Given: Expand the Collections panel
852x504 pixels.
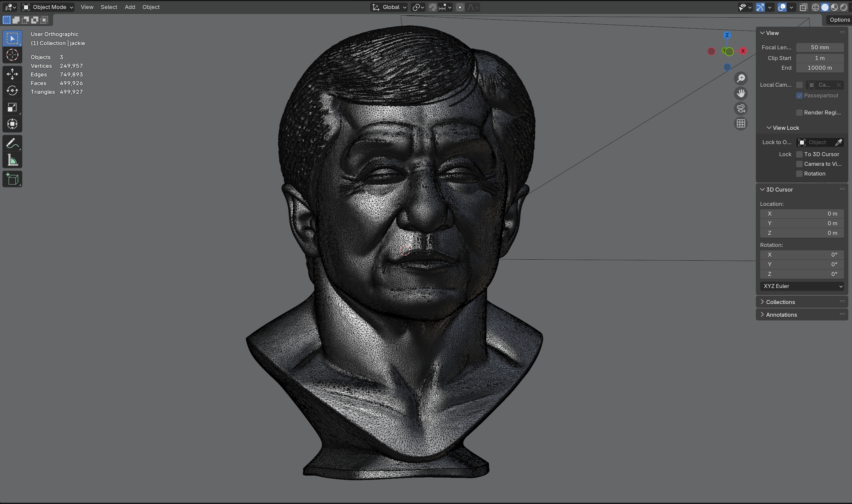Looking at the screenshot, I should [780, 302].
